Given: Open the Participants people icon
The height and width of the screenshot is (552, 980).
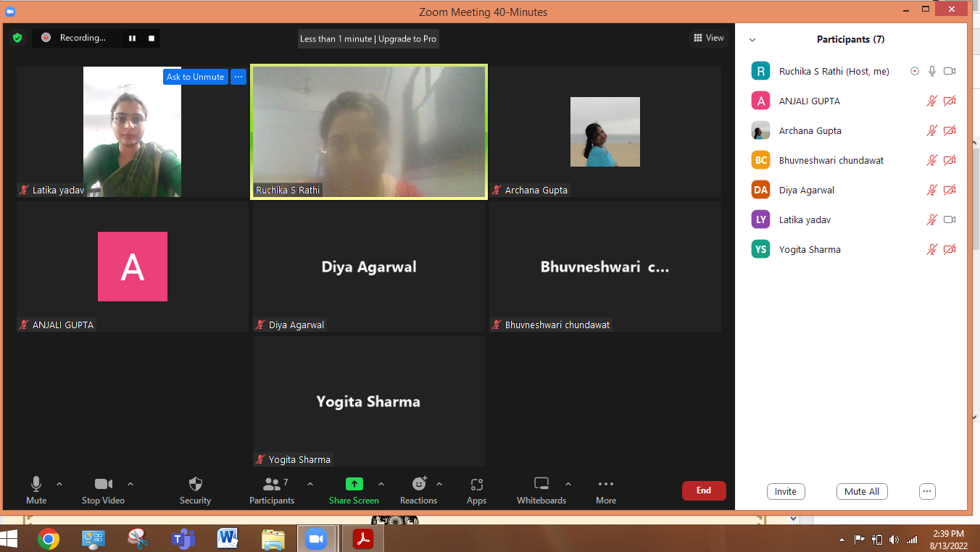Looking at the screenshot, I should 272,484.
